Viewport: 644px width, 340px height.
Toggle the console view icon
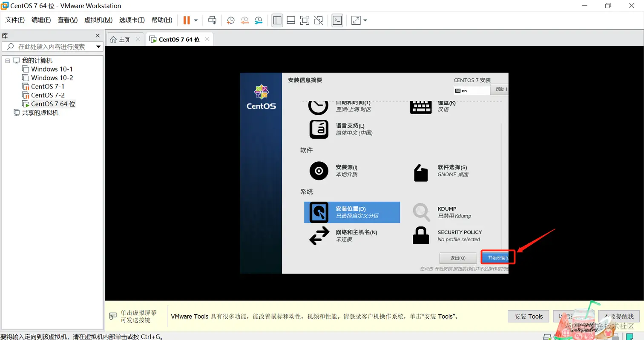coord(337,20)
